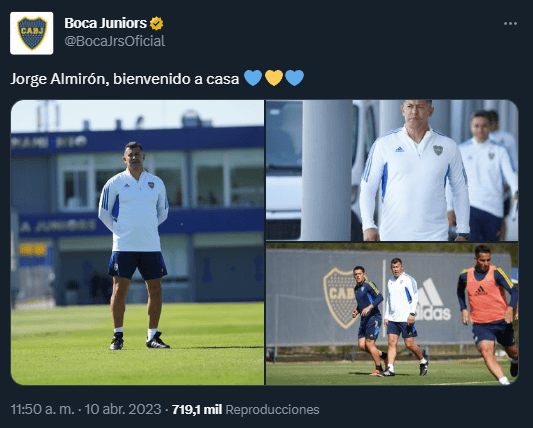The width and height of the screenshot is (533, 428).
Task: Click the Boca crest on the white jacket
Action: tap(438, 150)
